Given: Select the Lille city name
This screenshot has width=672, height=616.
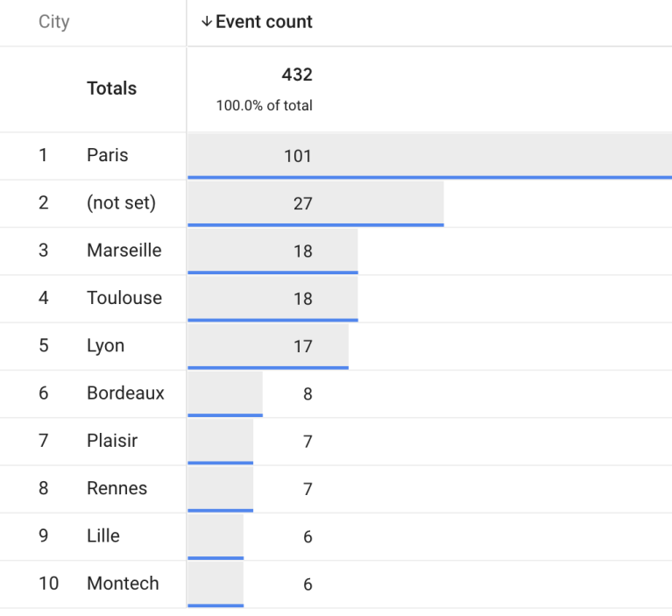Looking at the screenshot, I should (103, 535).
